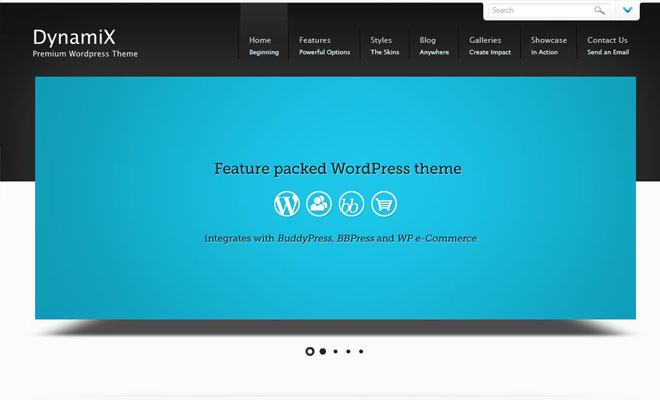Click the bbPress circular icon
The image size is (660, 400).
coord(351,204)
